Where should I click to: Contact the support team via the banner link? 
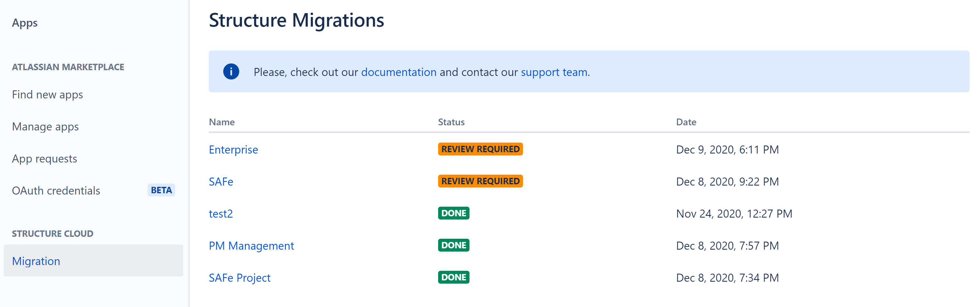(554, 72)
